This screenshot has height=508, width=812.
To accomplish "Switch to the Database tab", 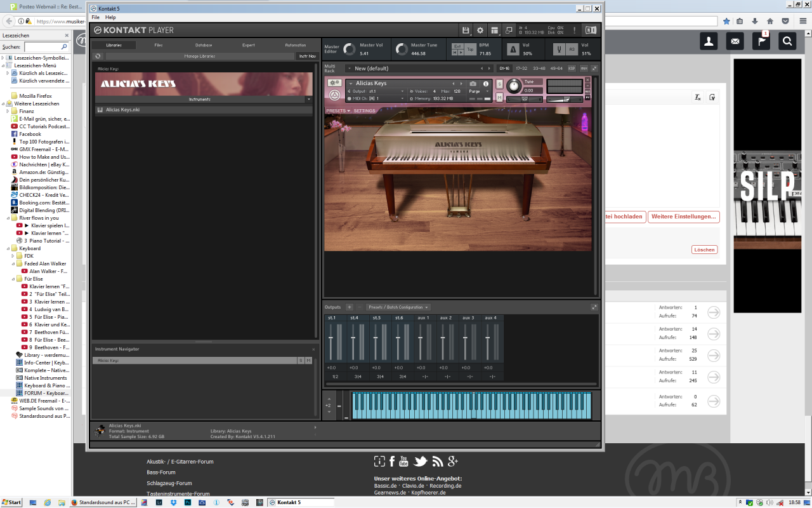I will coord(204,45).
